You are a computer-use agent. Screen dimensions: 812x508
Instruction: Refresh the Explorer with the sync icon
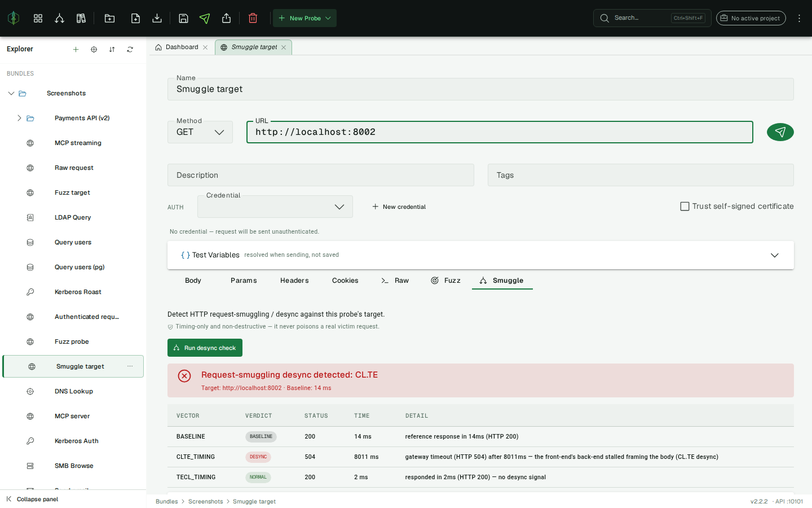[130, 50]
